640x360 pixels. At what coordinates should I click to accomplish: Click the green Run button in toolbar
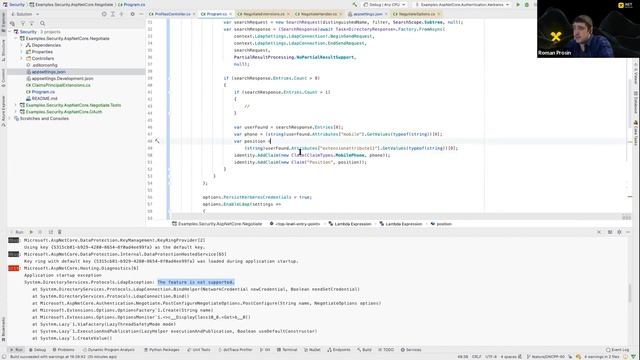pos(518,4)
